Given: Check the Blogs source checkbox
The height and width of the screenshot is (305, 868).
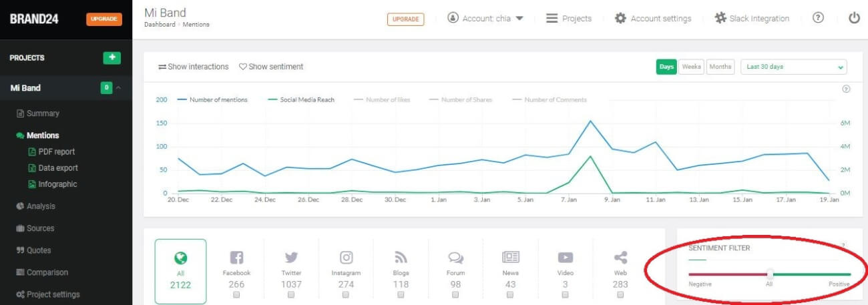Looking at the screenshot, I should (401, 294).
